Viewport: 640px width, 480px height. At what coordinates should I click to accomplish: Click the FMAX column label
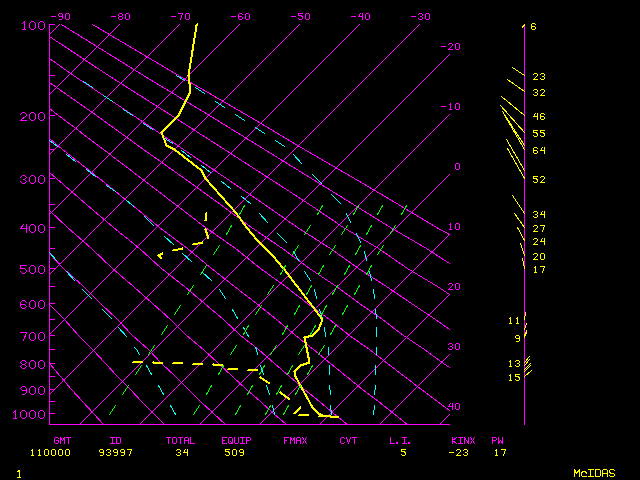point(295,440)
